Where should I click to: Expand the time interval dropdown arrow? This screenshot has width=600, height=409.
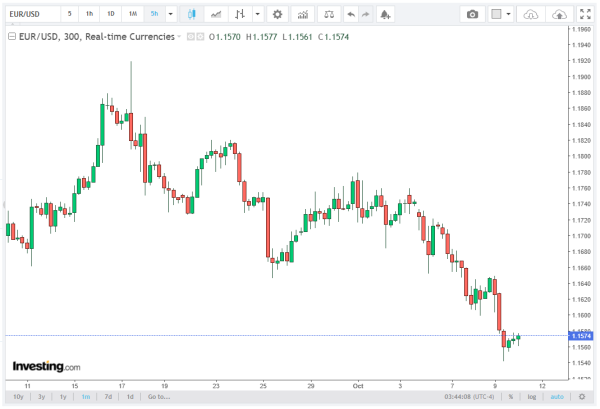pos(170,15)
